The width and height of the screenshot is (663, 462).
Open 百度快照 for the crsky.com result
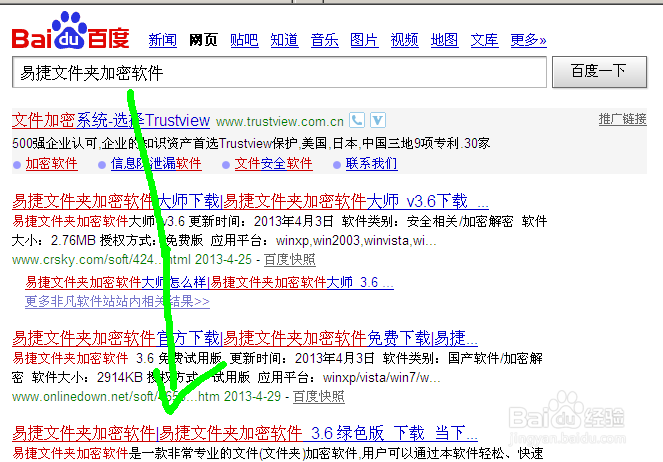click(290, 260)
